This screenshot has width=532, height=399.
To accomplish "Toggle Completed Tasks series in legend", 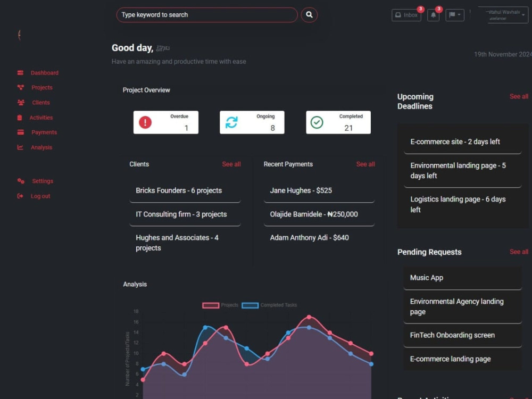I will click(x=269, y=305).
